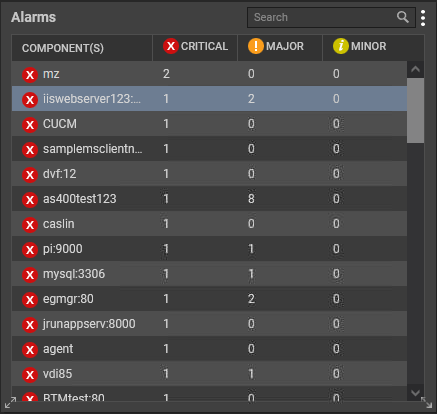Click the scrollbar up arrow

(415, 70)
